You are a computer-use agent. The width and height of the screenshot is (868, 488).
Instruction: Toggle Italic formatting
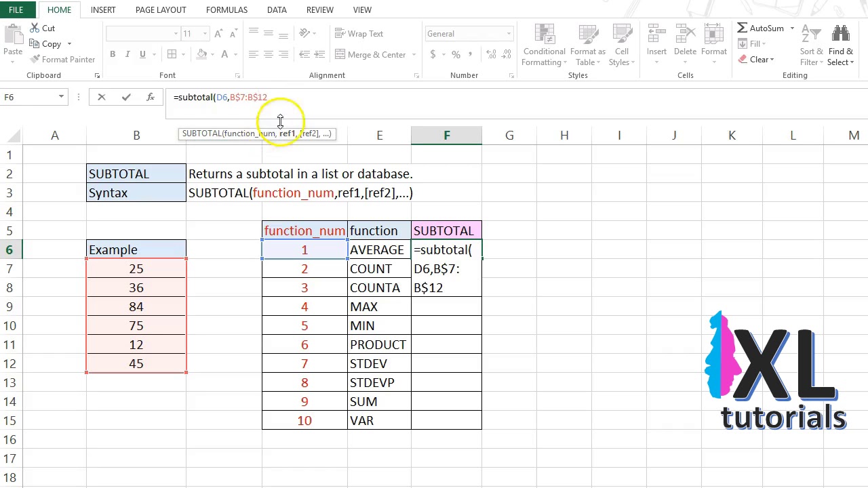click(x=127, y=55)
